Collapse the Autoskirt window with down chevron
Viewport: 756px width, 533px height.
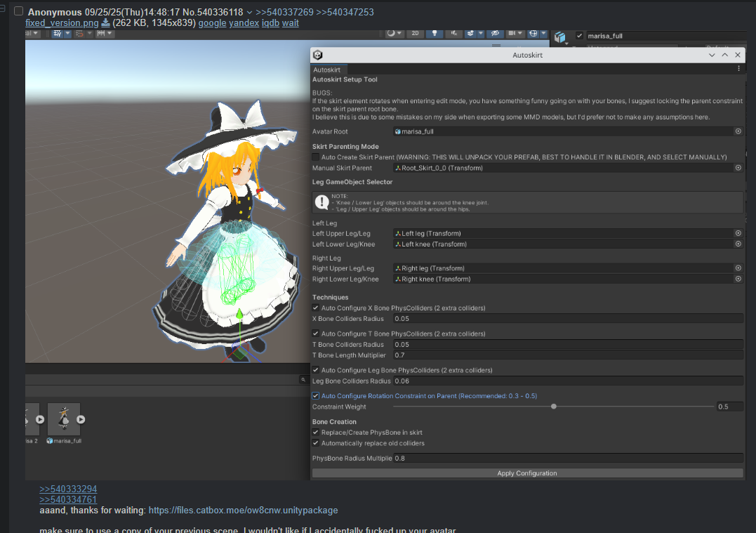pyautogui.click(x=712, y=55)
